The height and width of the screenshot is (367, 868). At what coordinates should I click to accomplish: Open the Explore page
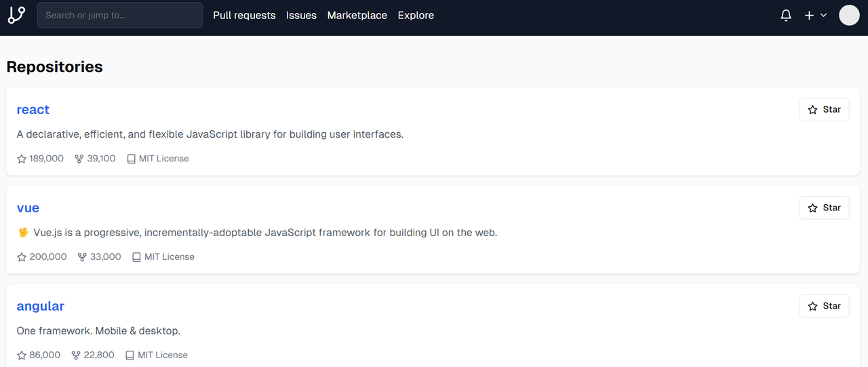[416, 15]
